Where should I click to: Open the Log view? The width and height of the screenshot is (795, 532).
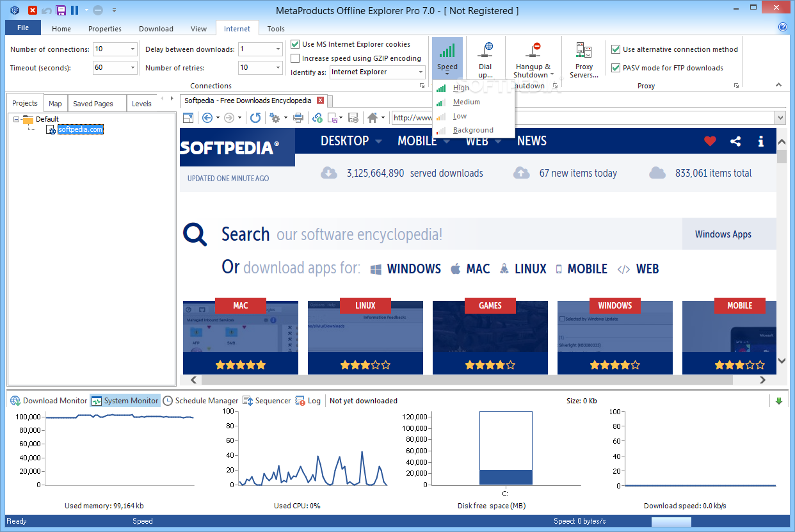[308, 401]
